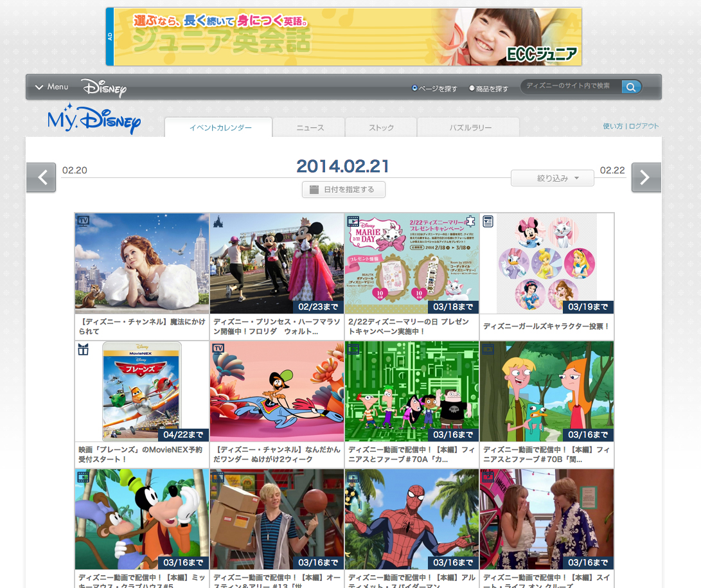Click TV icon on Enchanted card
This screenshot has height=588, width=701.
tap(84, 221)
